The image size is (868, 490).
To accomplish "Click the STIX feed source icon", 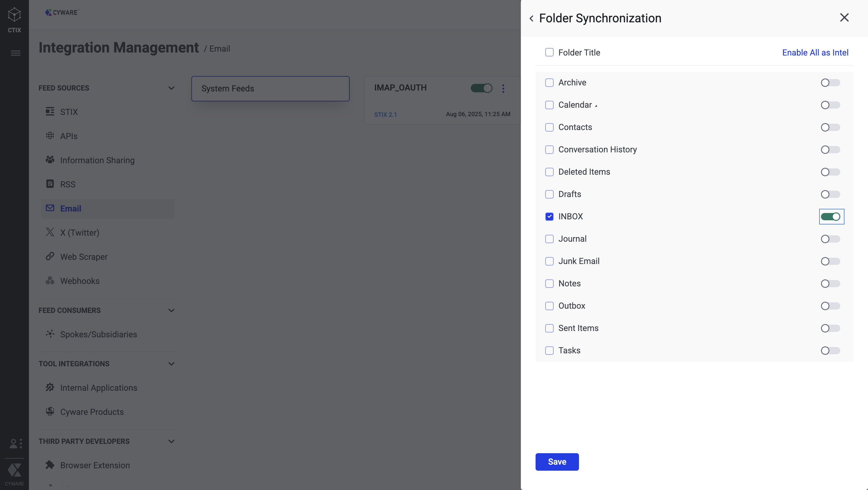I will (x=50, y=111).
